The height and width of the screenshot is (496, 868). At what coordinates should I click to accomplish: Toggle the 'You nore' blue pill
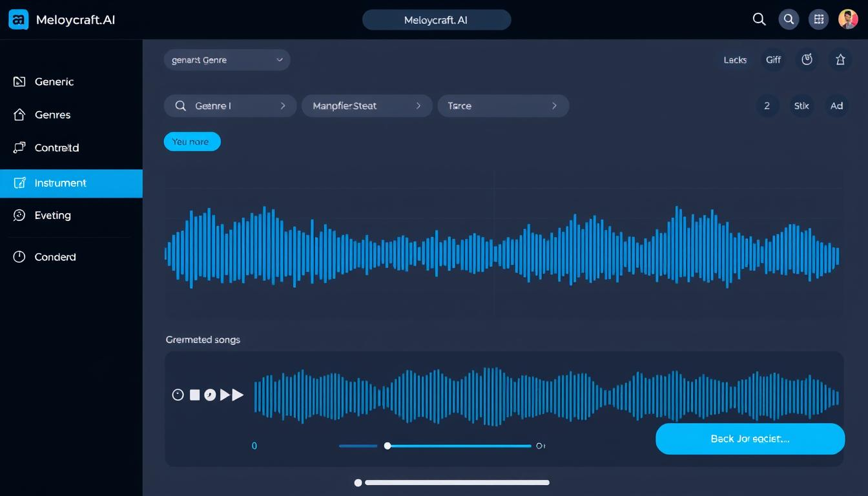point(192,141)
